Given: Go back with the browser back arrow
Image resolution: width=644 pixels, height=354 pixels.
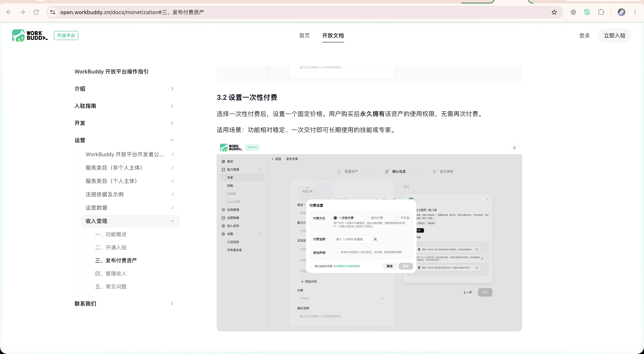Looking at the screenshot, I should point(9,12).
